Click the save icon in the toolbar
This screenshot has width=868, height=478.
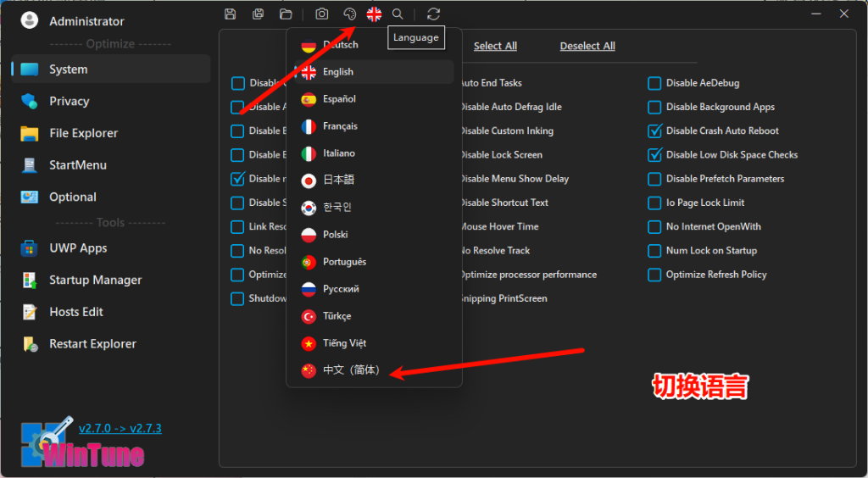(x=231, y=14)
